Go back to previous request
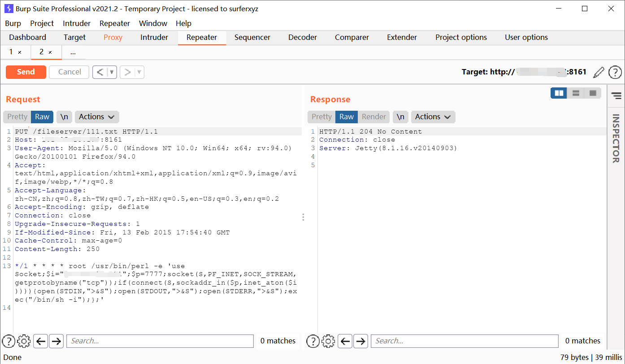Image resolution: width=625 pixels, height=364 pixels. click(100, 72)
